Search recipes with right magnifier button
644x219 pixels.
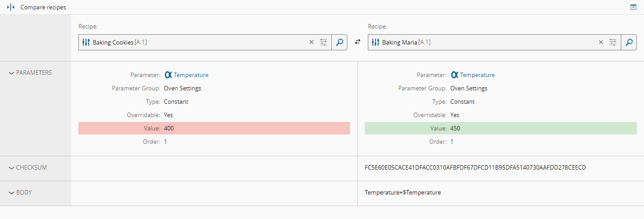[629, 42]
